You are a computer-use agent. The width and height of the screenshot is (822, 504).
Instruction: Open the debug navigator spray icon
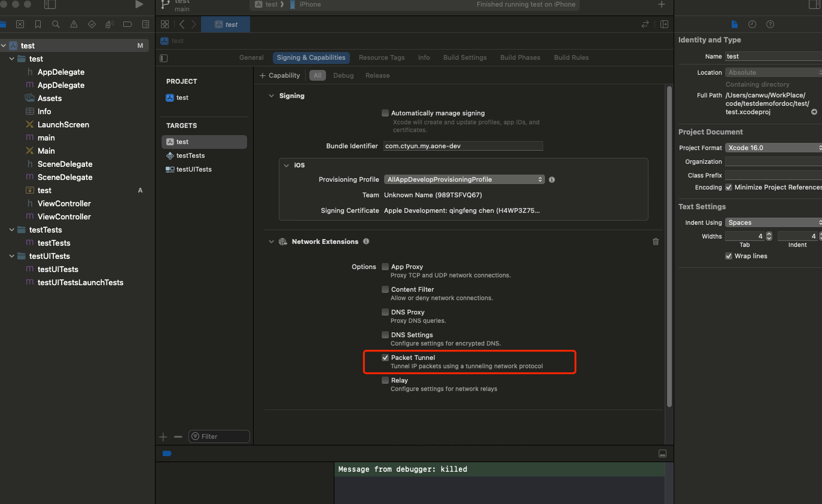tap(109, 25)
